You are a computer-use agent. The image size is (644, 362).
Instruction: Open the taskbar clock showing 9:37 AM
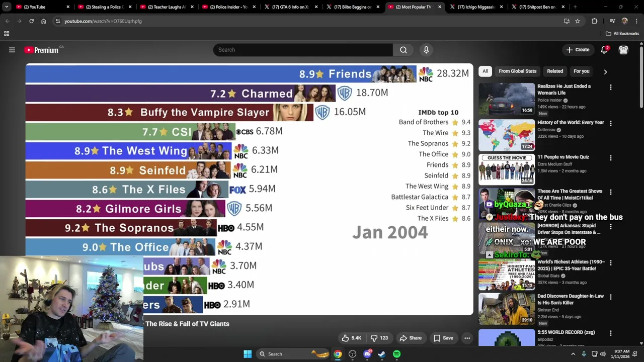click(622, 354)
